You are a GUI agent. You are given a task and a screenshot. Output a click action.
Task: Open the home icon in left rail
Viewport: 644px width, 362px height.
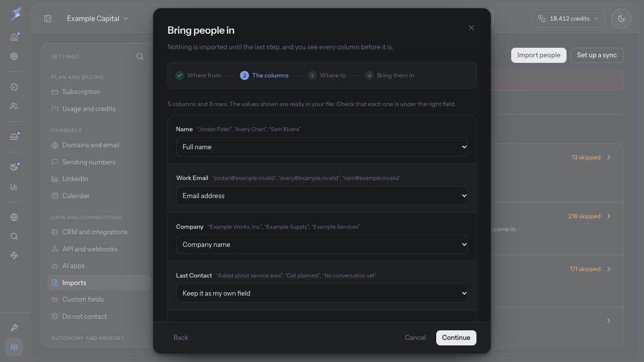pyautogui.click(x=14, y=37)
